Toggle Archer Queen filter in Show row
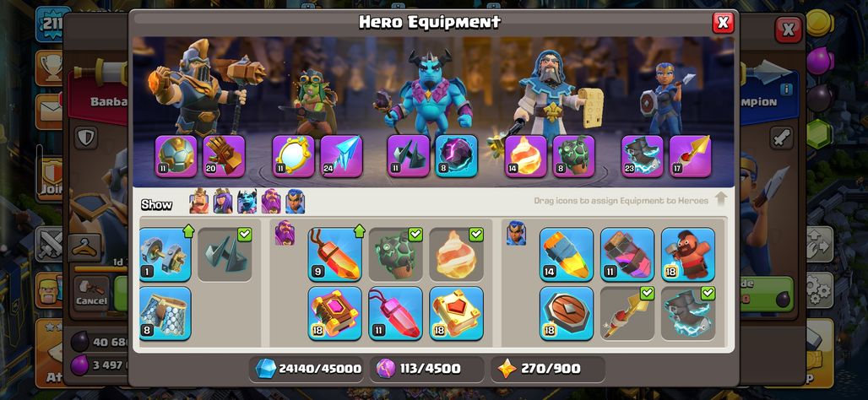Image resolution: width=868 pixels, height=400 pixels. (223, 202)
